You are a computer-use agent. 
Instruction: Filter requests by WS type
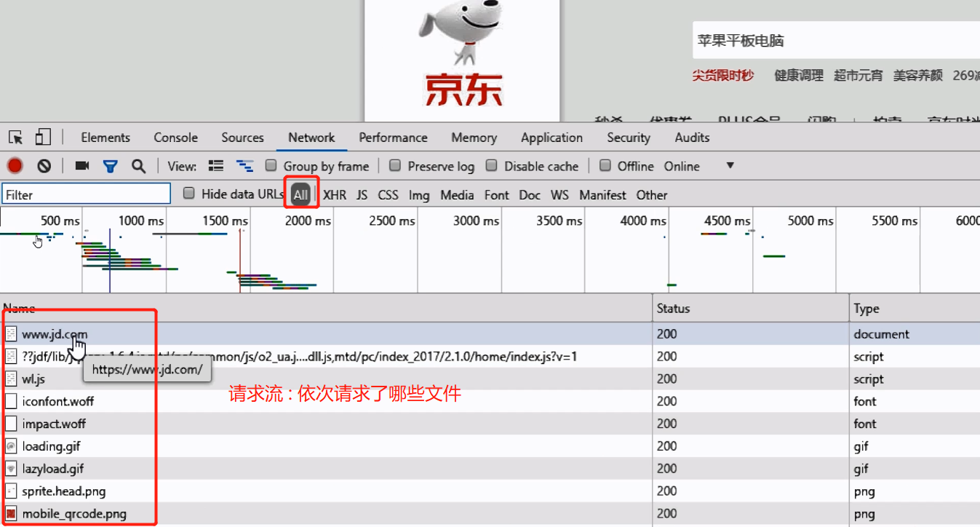559,195
